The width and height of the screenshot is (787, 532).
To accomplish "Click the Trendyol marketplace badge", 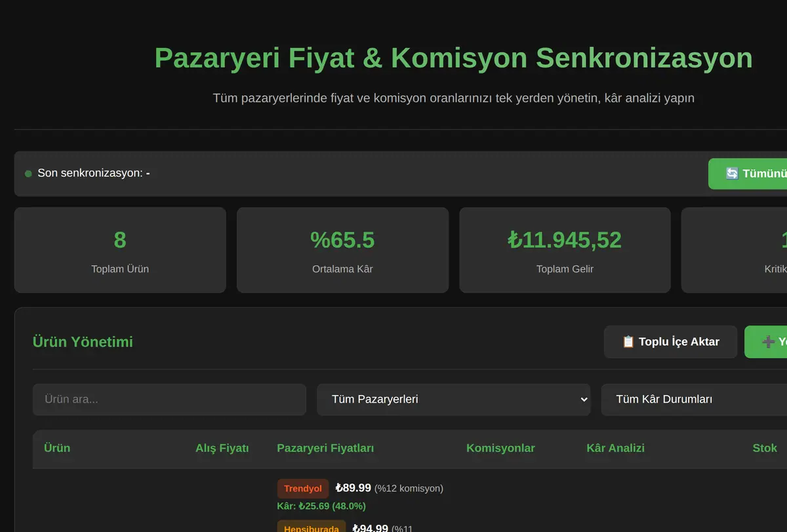I will point(303,489).
